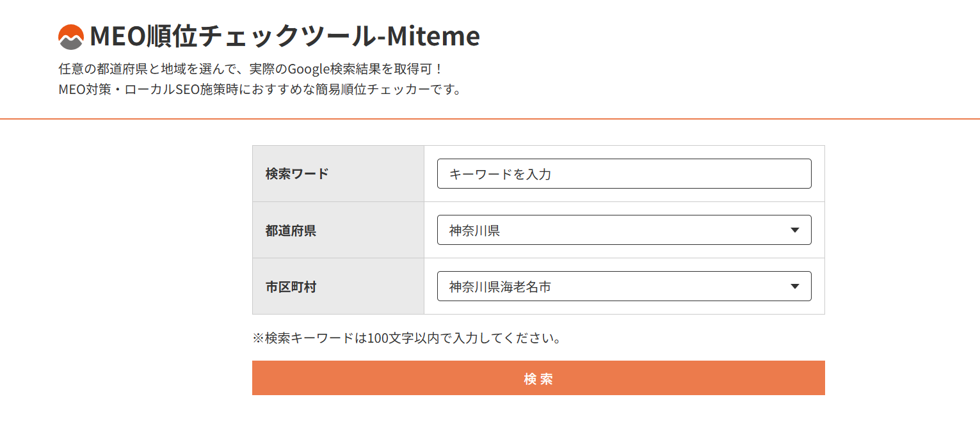Click the 検索ワード row label
Image resolution: width=980 pixels, height=422 pixels.
tap(297, 174)
